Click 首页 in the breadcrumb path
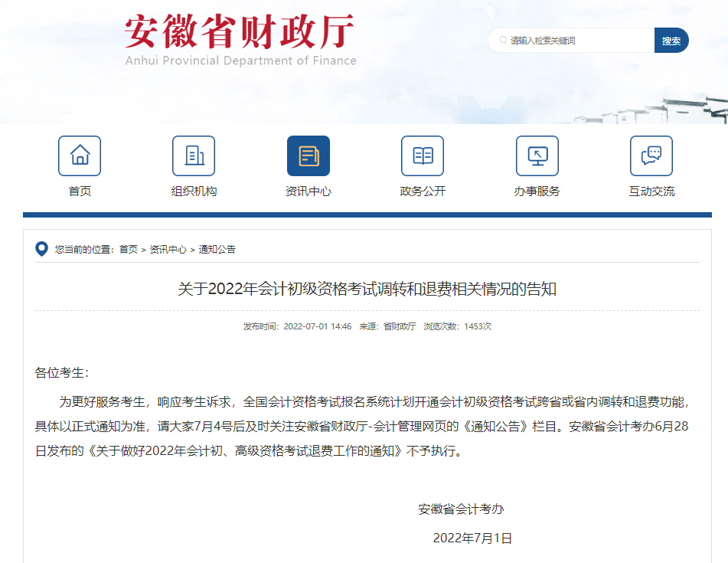 [129, 250]
